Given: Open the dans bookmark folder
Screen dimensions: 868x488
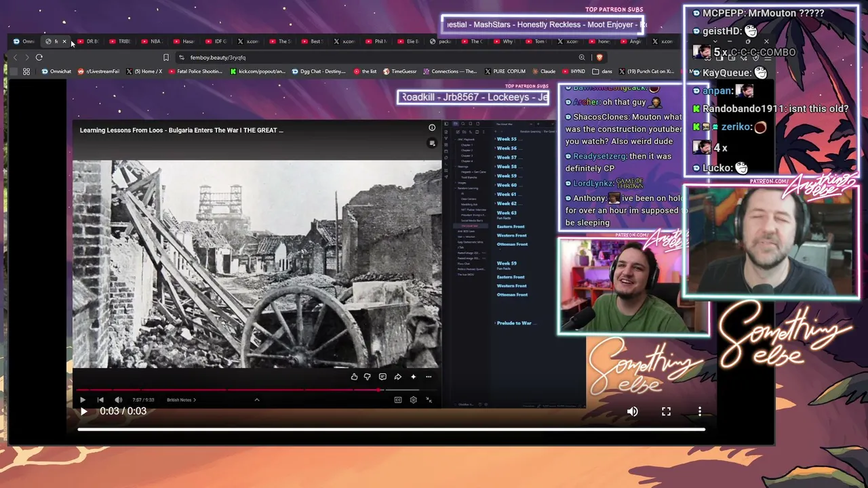Looking at the screenshot, I should point(602,71).
